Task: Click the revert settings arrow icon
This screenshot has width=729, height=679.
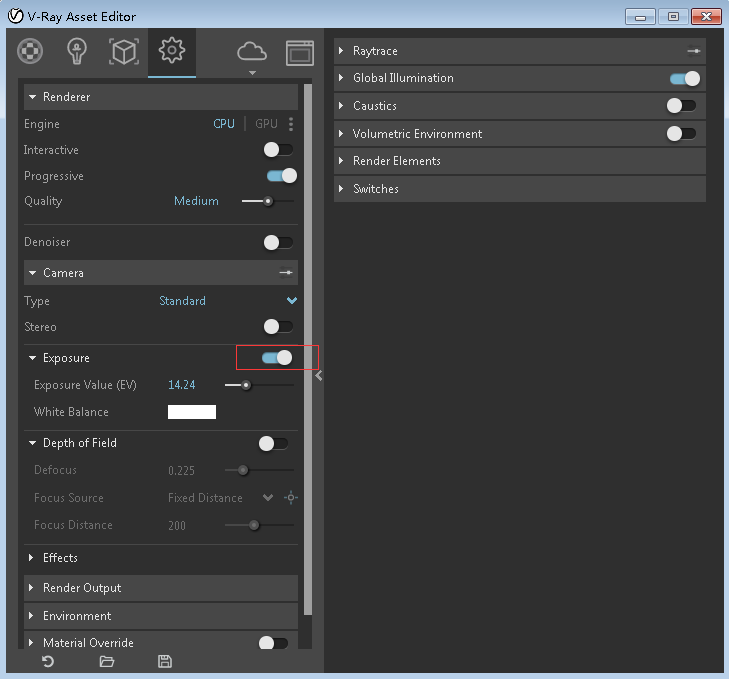Action: [x=47, y=661]
